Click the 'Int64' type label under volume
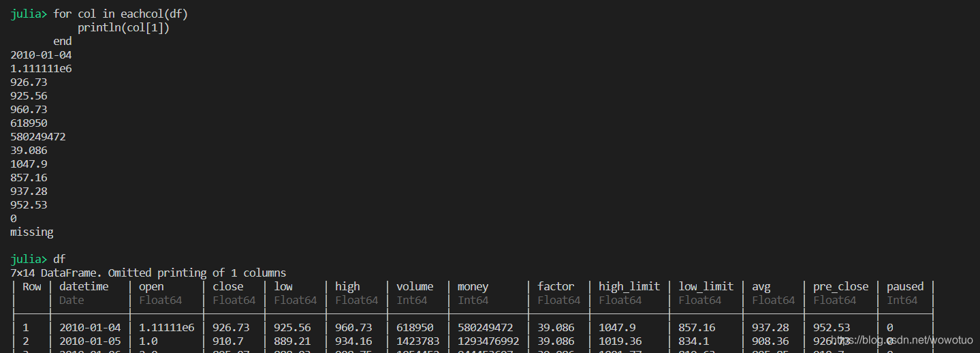The width and height of the screenshot is (980, 353). 412,301
